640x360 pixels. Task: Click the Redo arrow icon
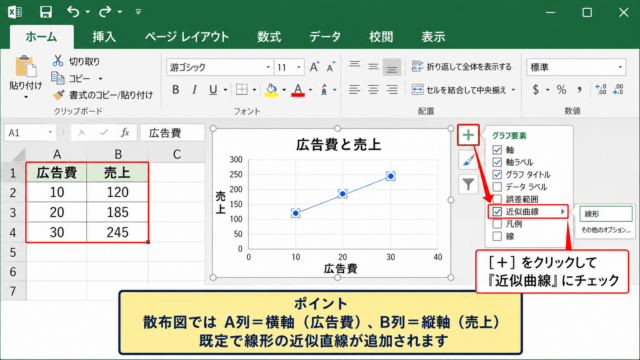105,12
